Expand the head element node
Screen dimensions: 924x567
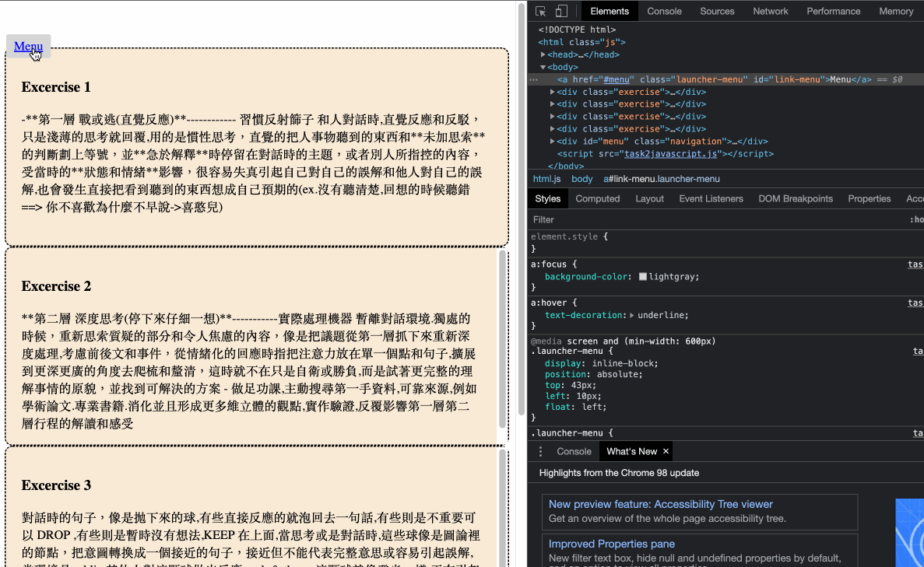tap(543, 54)
